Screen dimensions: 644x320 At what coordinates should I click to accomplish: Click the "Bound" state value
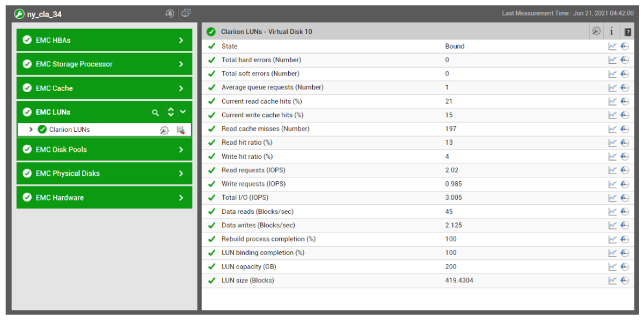click(x=455, y=46)
